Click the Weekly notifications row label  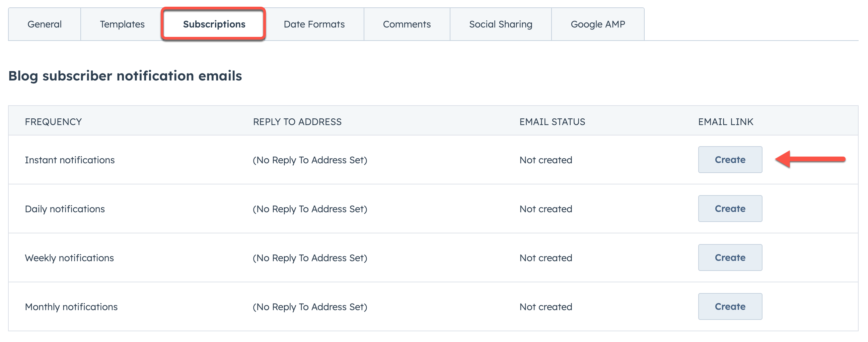[69, 258]
